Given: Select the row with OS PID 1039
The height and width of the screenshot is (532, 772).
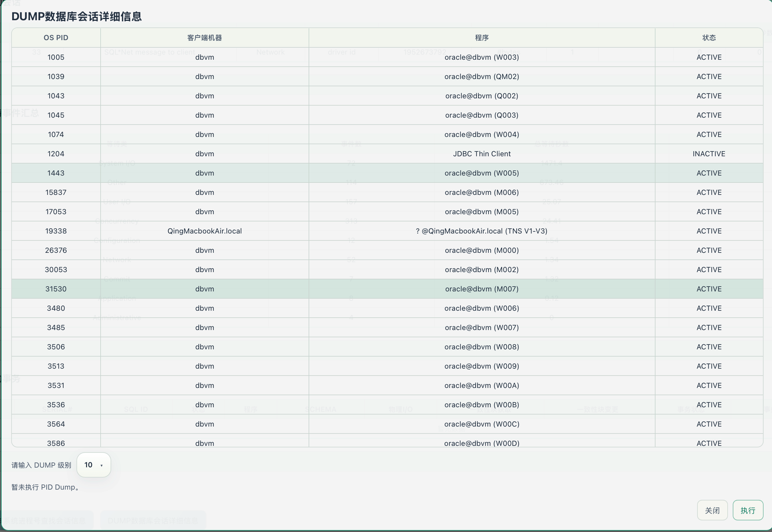Looking at the screenshot, I should (387, 76).
